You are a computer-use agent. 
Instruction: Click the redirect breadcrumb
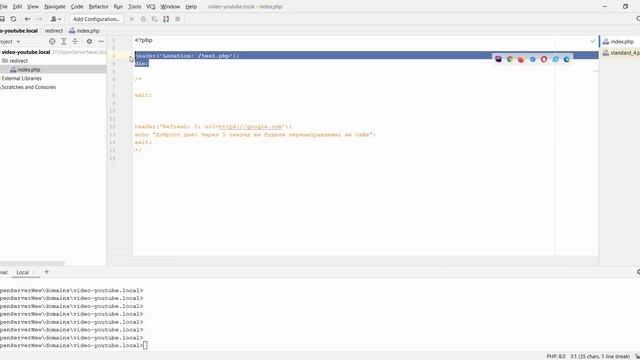53,31
